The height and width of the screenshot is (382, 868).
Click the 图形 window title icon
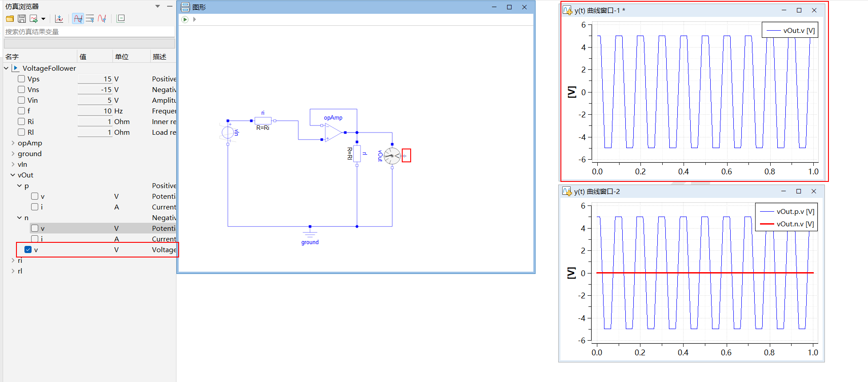(185, 7)
